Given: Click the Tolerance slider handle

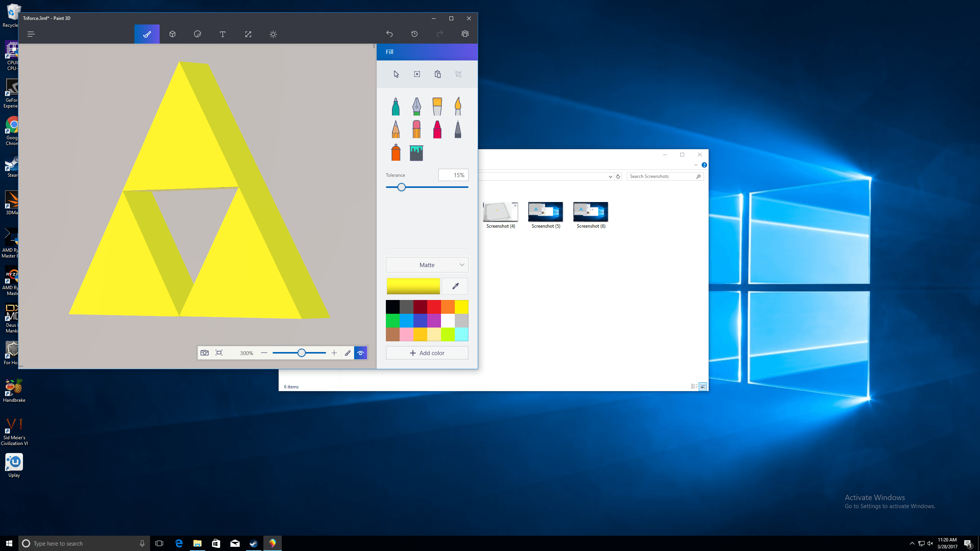Looking at the screenshot, I should click(x=401, y=187).
